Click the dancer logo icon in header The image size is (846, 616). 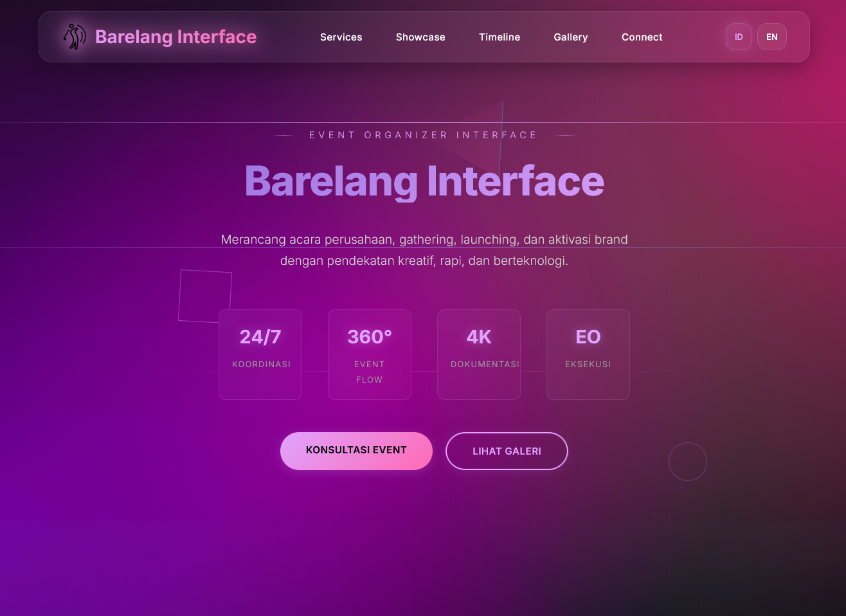tap(75, 37)
